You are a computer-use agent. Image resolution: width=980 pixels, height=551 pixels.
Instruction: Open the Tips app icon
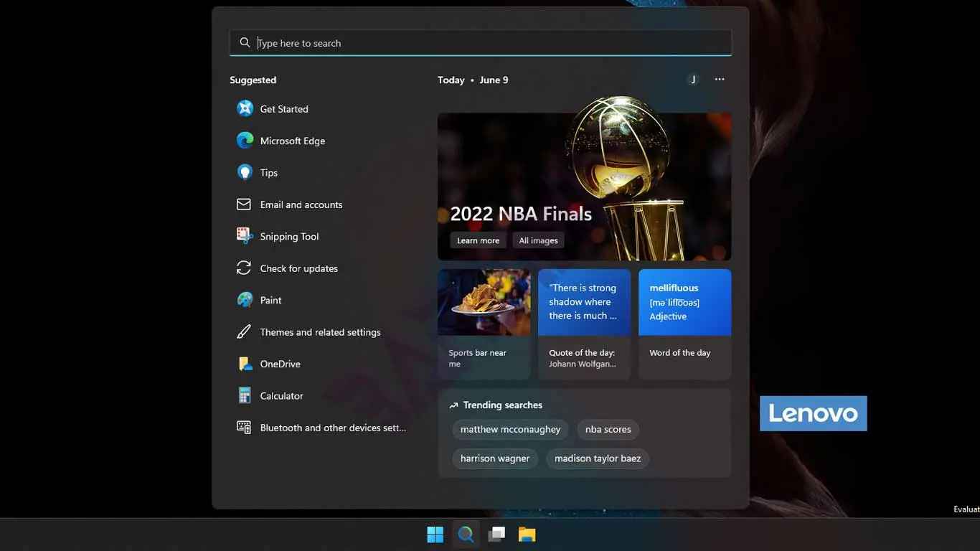[245, 173]
